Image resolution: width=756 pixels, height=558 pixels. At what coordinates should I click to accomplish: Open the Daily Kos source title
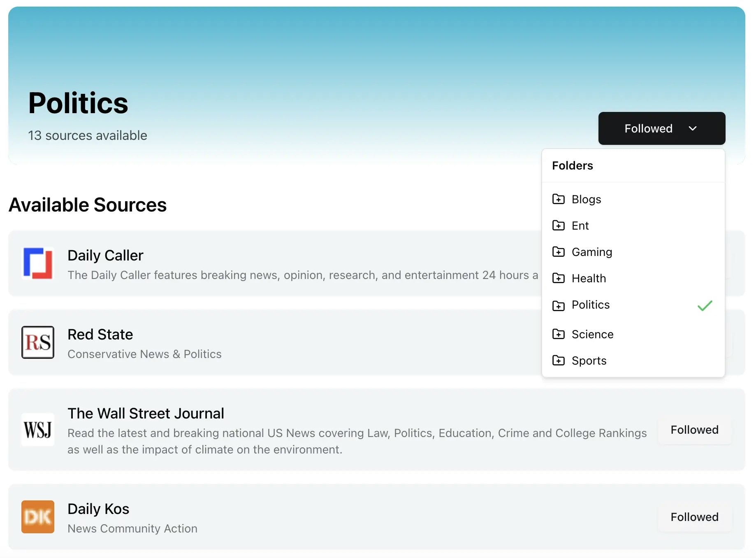click(98, 509)
